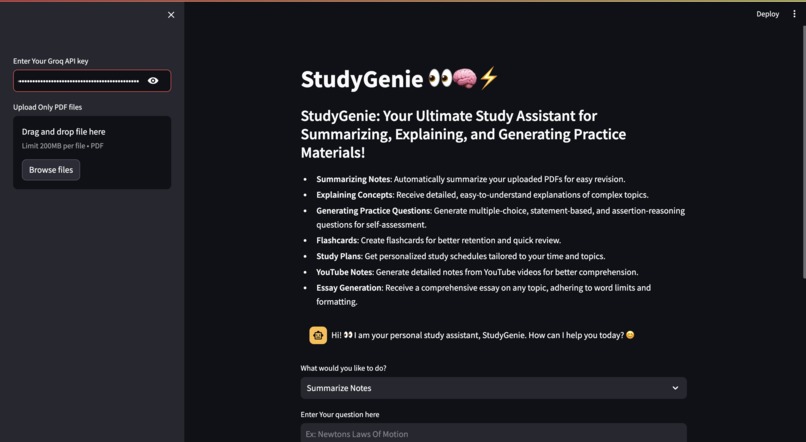
Task: Click the eyes emoji in the title
Action: click(x=440, y=78)
